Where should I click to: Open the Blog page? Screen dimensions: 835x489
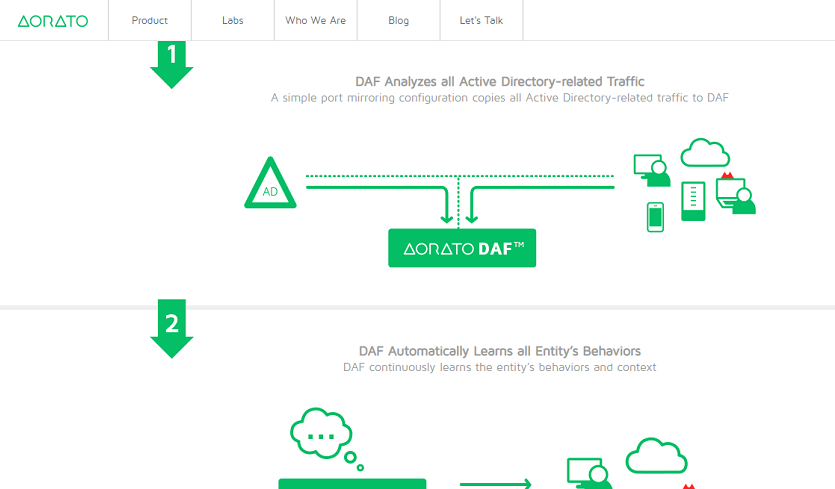coord(398,20)
